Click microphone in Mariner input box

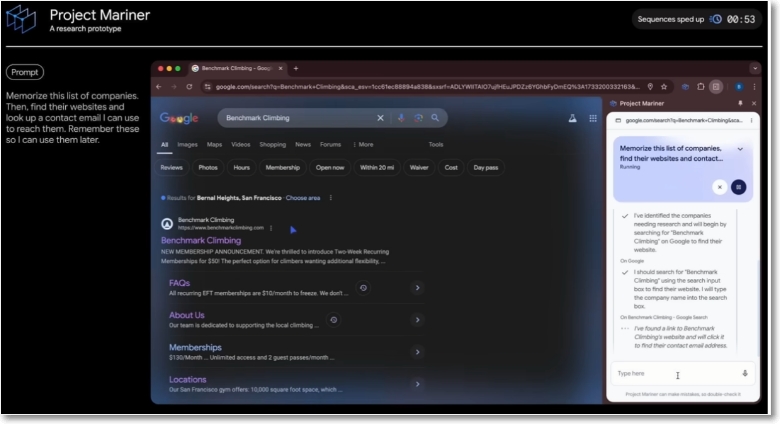(745, 373)
